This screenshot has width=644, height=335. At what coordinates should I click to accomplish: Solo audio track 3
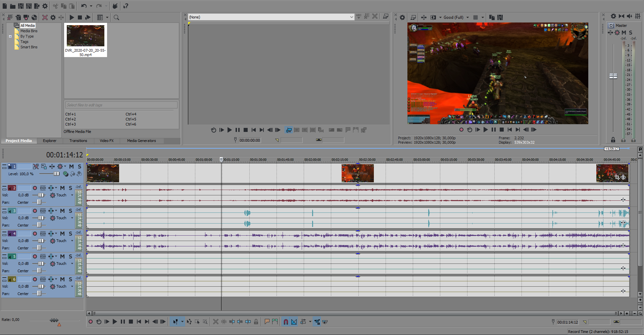click(x=70, y=211)
